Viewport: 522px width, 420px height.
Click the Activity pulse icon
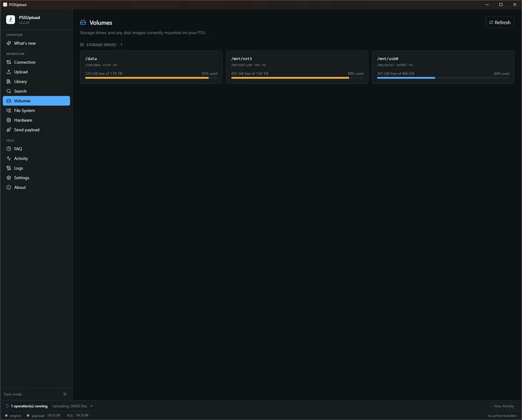coord(9,159)
